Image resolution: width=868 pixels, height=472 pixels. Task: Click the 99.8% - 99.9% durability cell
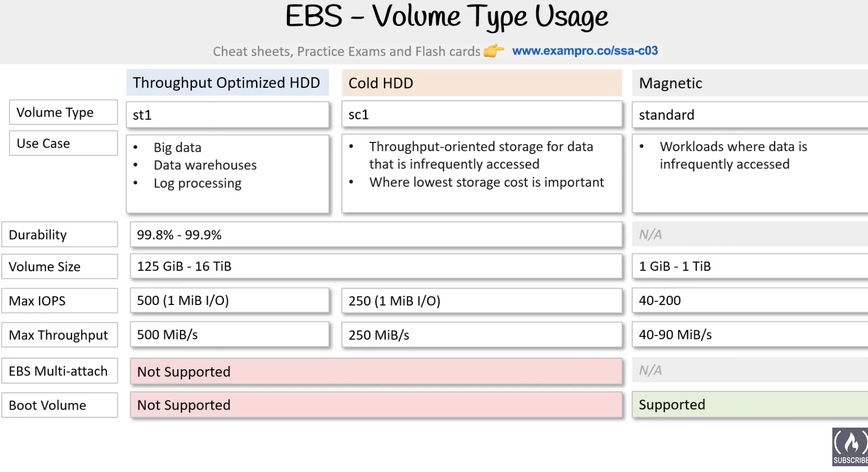click(x=376, y=235)
